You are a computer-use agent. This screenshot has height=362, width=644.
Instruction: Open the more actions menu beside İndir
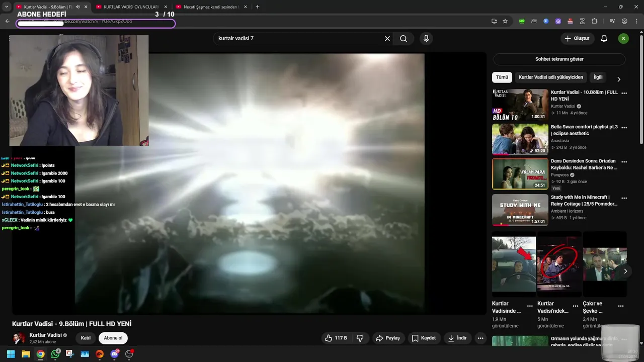480,338
